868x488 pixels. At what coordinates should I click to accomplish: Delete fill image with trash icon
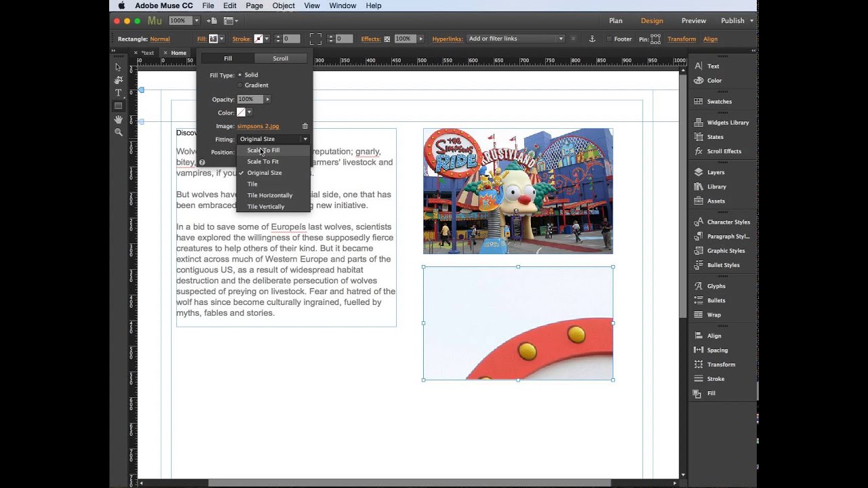[x=305, y=126]
